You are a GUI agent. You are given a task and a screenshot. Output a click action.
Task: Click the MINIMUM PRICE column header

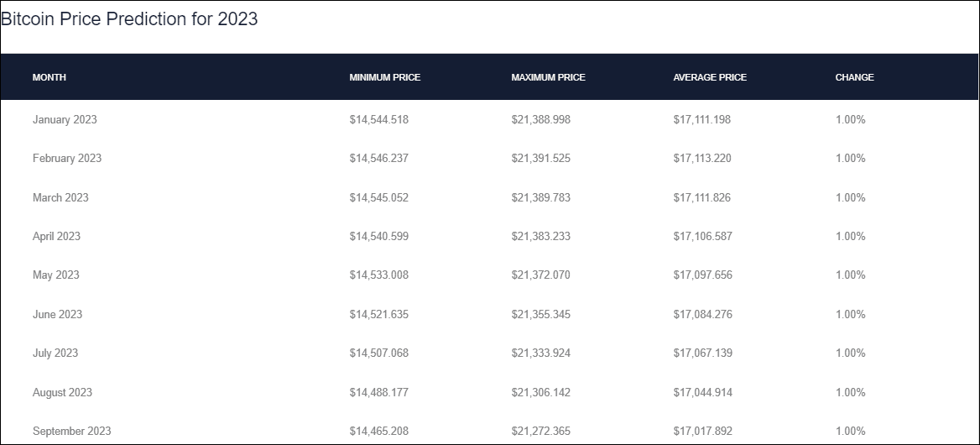coord(385,77)
